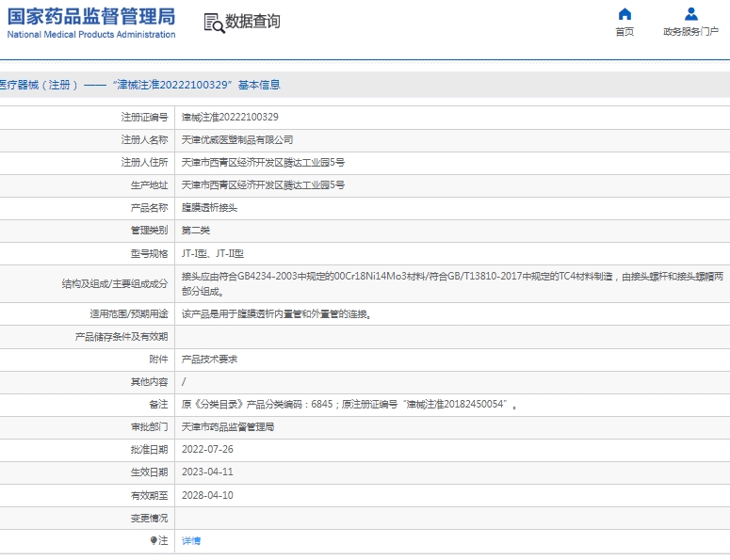Click the 详情 details link
Image resolution: width=730 pixels, height=560 pixels.
[190, 540]
